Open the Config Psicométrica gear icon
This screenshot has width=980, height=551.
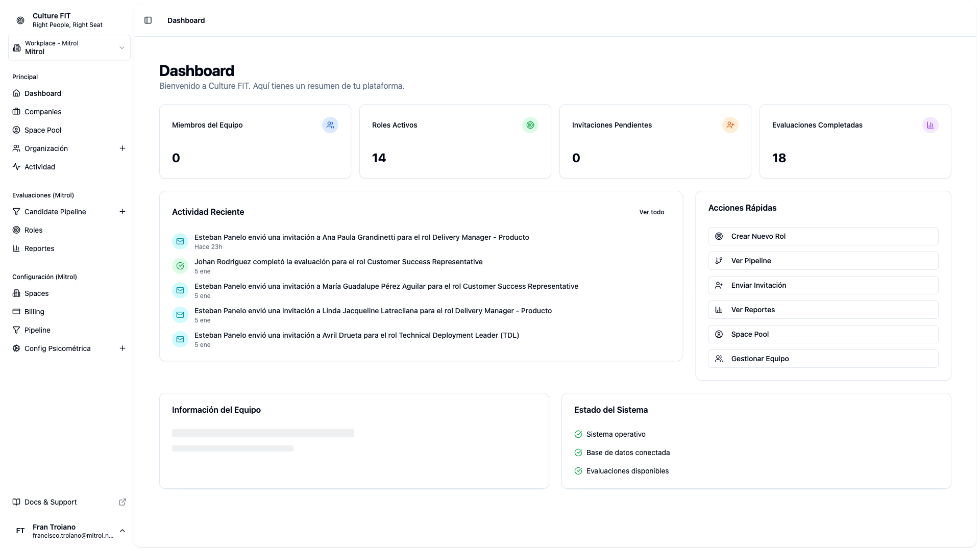tap(16, 348)
